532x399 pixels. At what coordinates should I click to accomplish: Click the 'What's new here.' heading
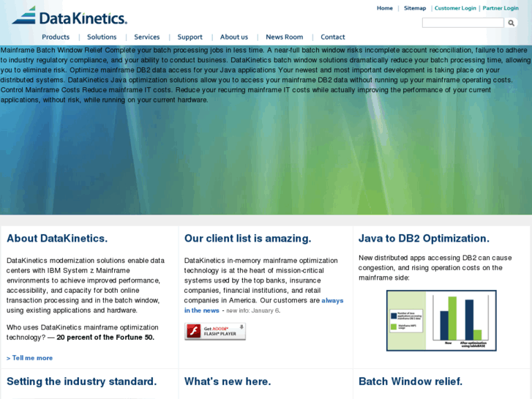[228, 381]
